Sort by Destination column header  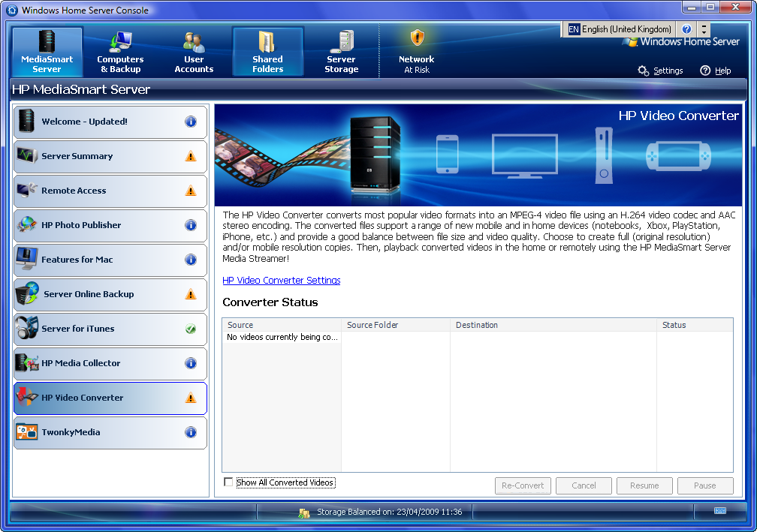click(x=553, y=325)
